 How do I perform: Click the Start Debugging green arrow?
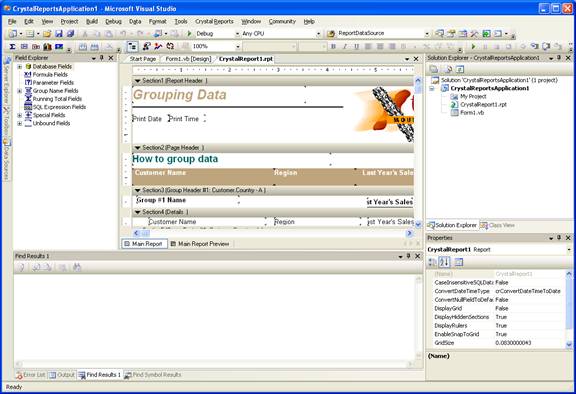[x=190, y=33]
